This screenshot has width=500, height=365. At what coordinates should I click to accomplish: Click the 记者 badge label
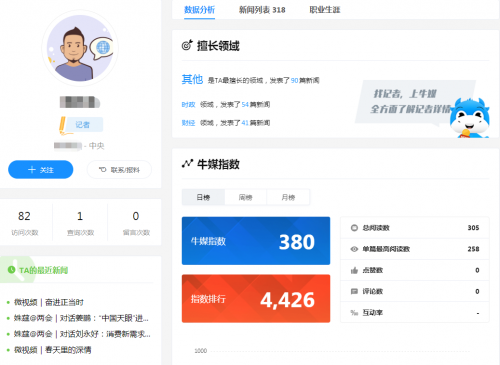82,125
